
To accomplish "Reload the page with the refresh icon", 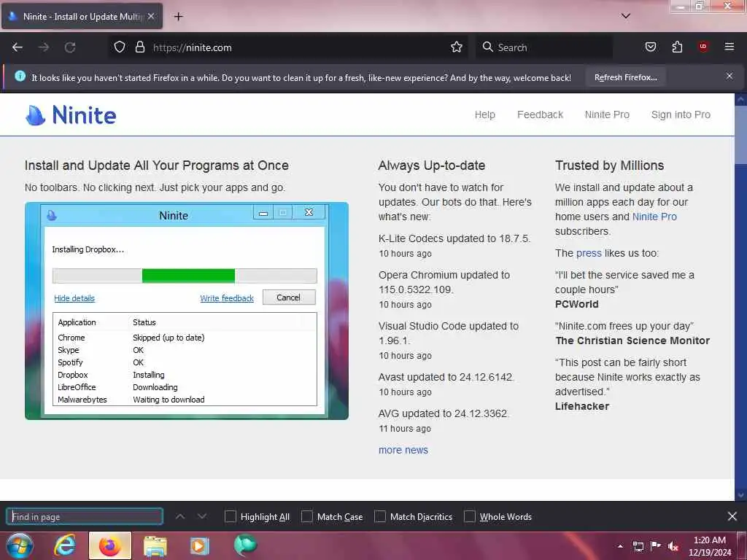I will click(70, 47).
